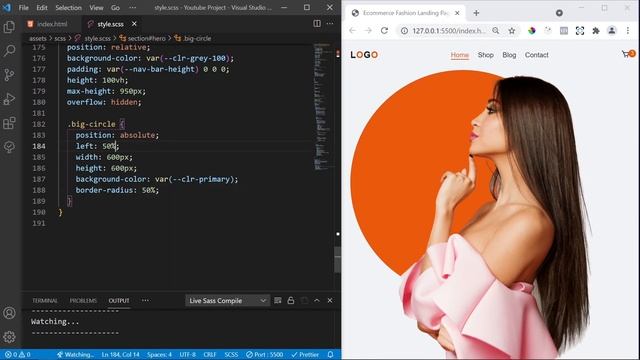Change encoding via UTF-8 status item

(x=188, y=354)
